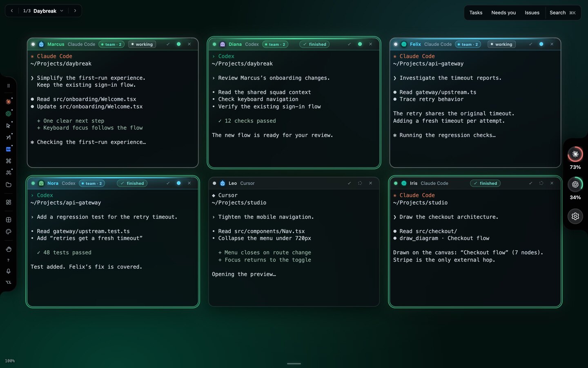Click "Checking the first-run experience…" in Marcus's terminal
588x368 pixels.
pos(91,142)
